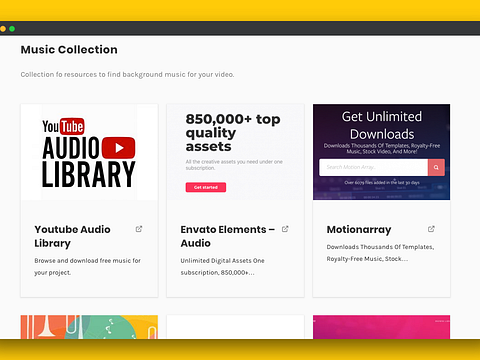Open the Motionarray title link
This screenshot has width=480, height=360.
359,229
